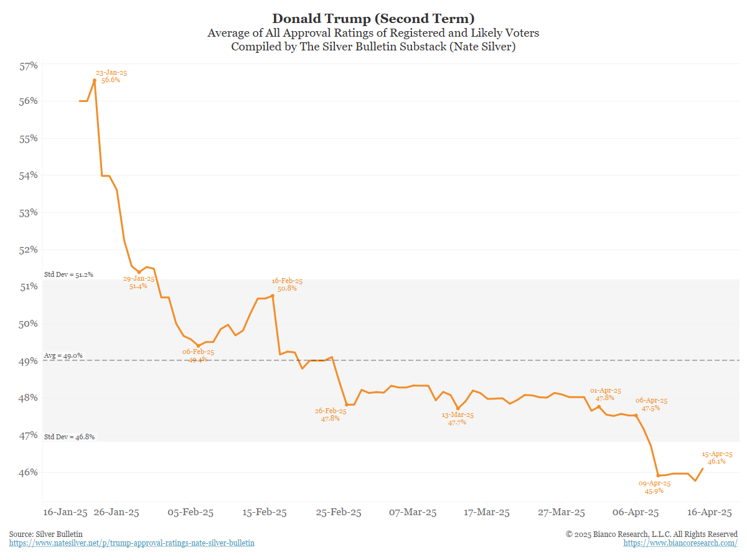Click the 'Std Dev = 46.8%' lower band label
The image size is (747, 560).
tap(69, 437)
